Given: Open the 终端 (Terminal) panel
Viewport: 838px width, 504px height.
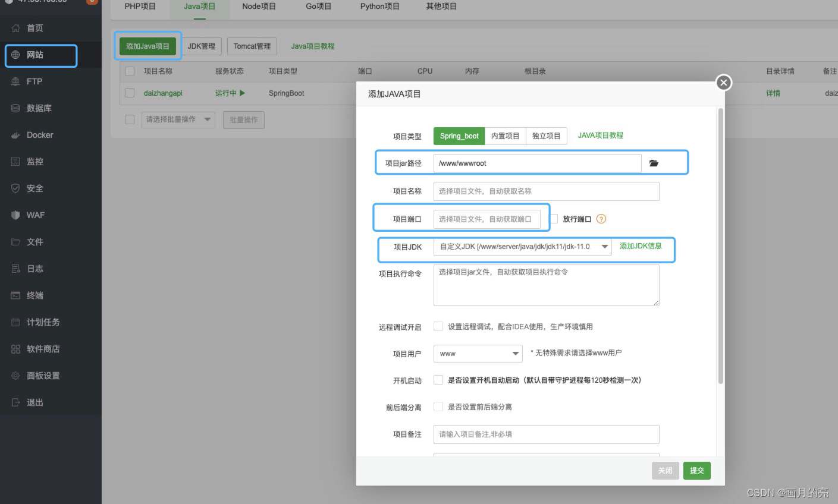Looking at the screenshot, I should pyautogui.click(x=34, y=295).
